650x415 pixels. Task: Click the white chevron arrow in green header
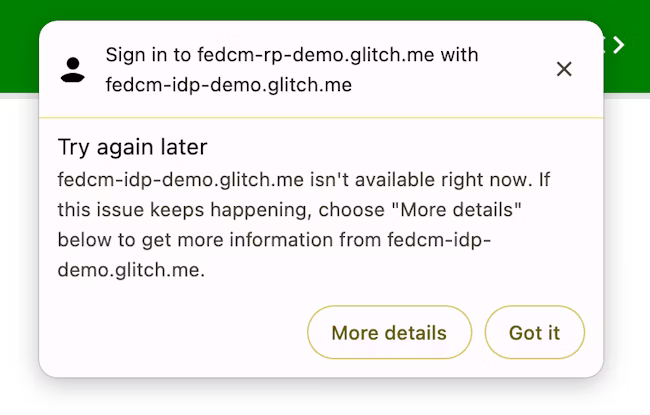[619, 45]
